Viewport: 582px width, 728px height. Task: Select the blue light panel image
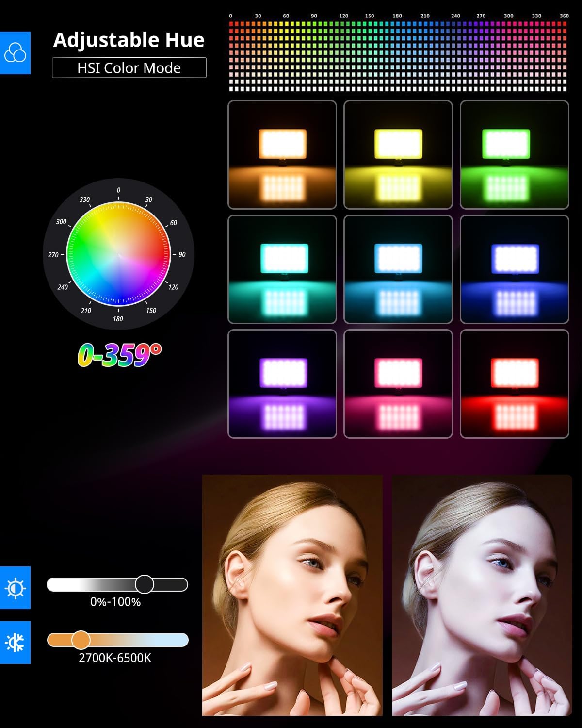(516, 269)
